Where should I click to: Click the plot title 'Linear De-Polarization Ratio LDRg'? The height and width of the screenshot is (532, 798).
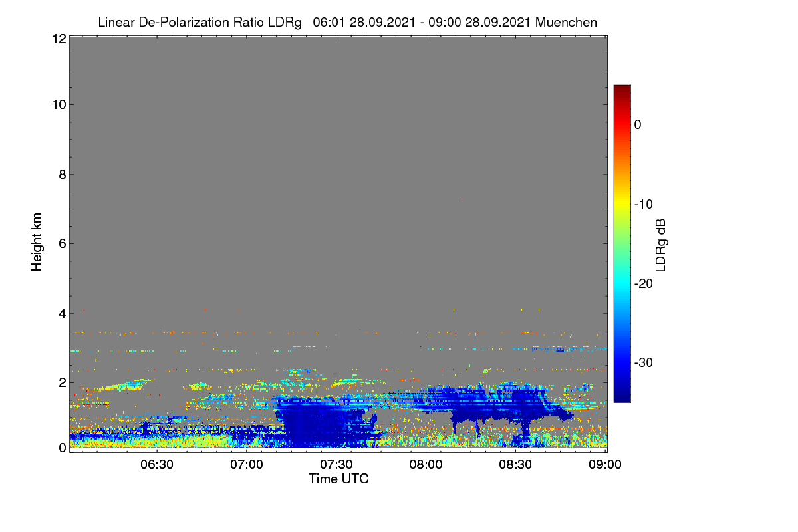coord(199,23)
